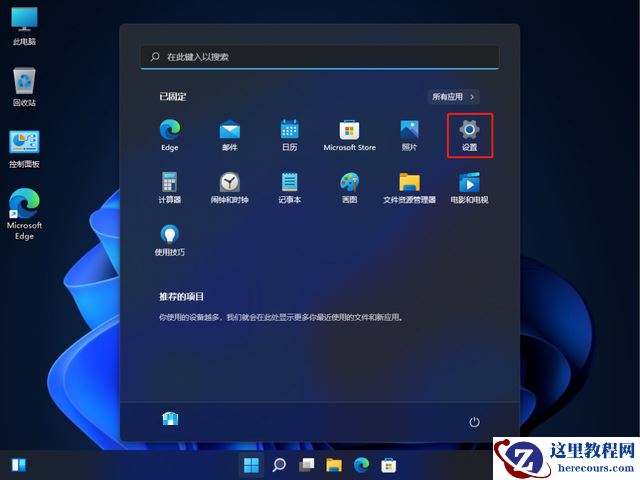Open the Calendar (日历) app
Image resolution: width=640 pixels, height=480 pixels.
290,135
